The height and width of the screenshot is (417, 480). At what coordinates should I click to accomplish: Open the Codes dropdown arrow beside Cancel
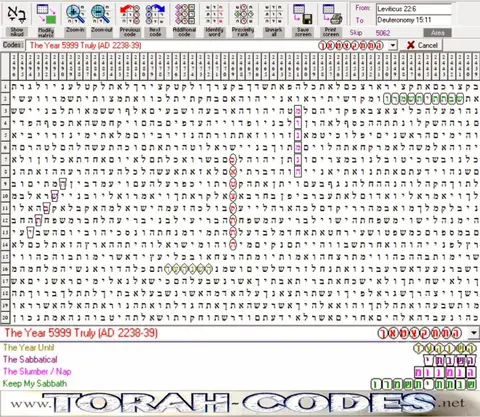pos(393,45)
